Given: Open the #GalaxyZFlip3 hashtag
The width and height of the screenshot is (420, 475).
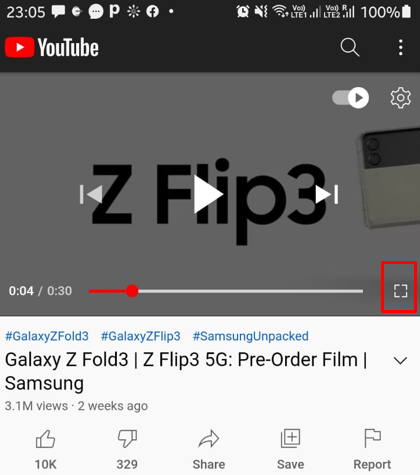Looking at the screenshot, I should click(x=141, y=336).
